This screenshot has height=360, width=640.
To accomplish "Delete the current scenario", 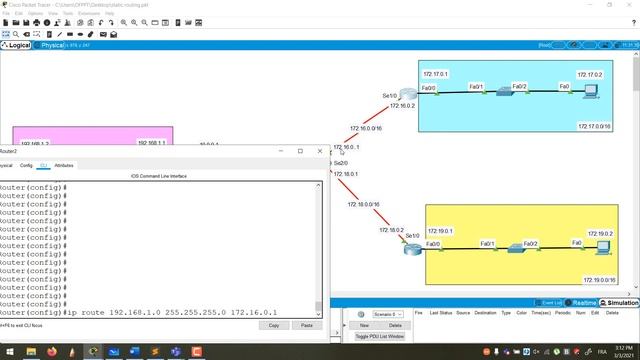I will (395, 325).
